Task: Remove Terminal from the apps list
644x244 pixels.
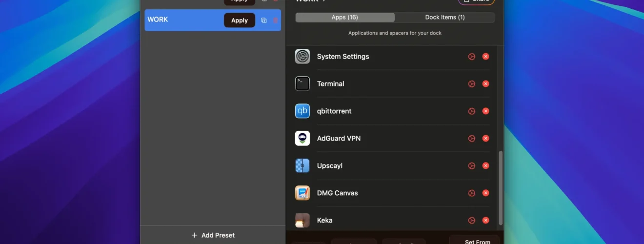Action: tap(485, 84)
